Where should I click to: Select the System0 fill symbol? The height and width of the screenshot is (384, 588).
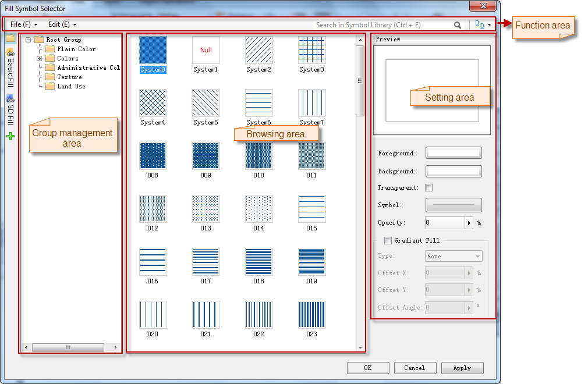[x=153, y=50]
